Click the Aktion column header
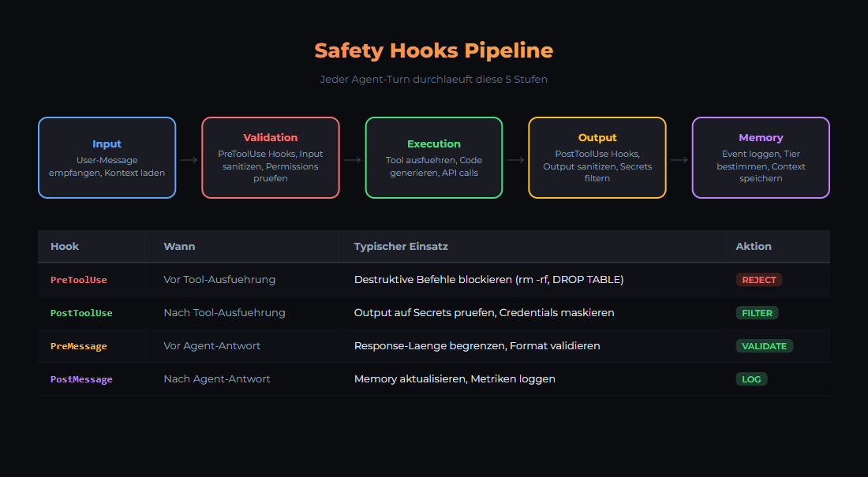The image size is (868, 477). [x=754, y=247]
